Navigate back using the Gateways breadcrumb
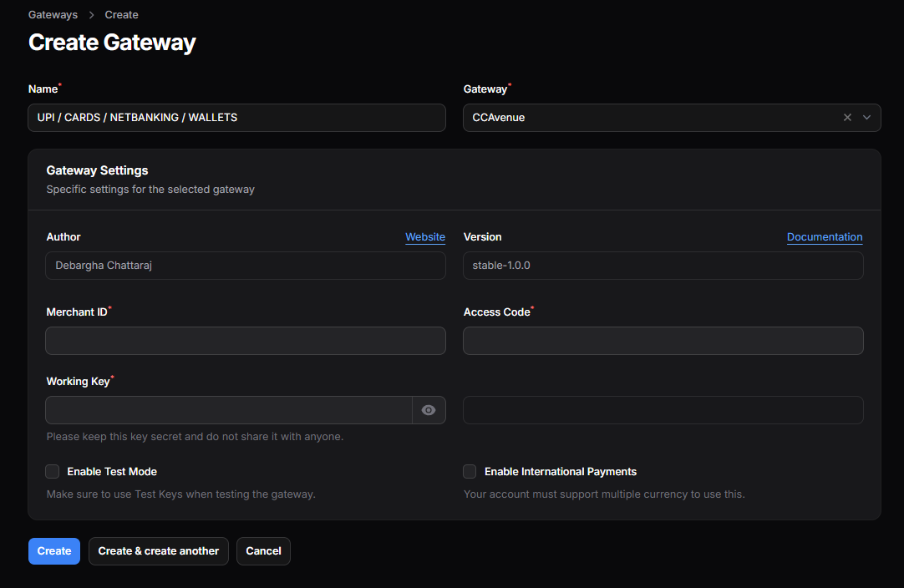Viewport: 904px width, 588px height. (x=53, y=14)
